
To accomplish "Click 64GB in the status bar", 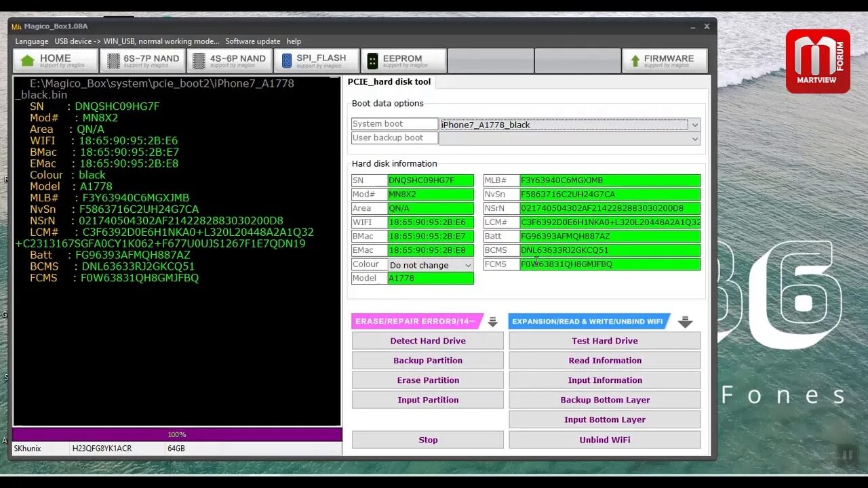I will tap(176, 449).
